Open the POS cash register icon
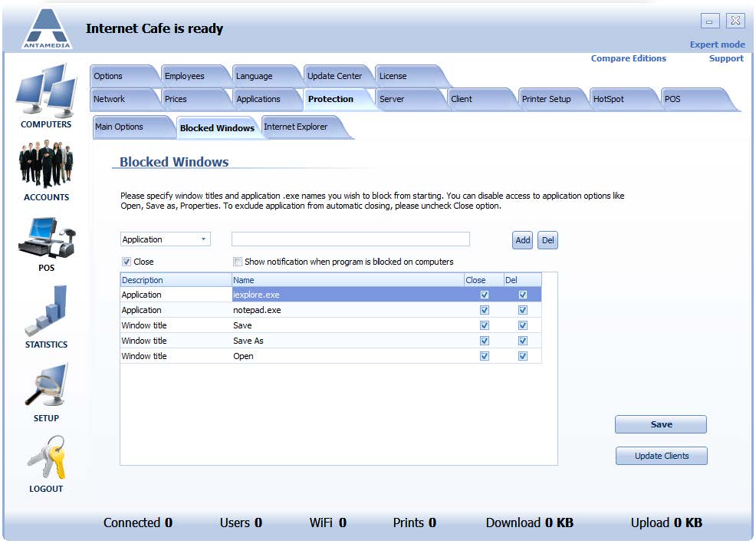The image size is (756, 544). [47, 238]
